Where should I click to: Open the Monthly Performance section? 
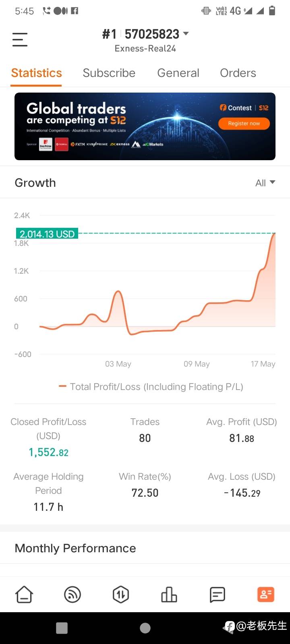(75, 548)
